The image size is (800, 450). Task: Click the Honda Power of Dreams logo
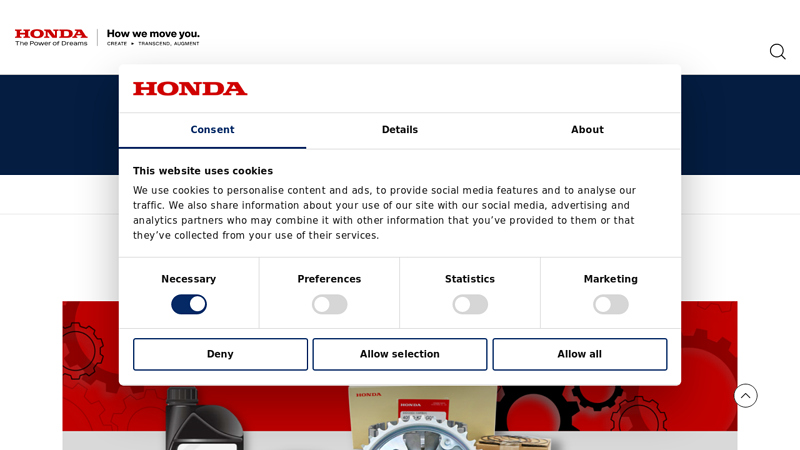click(x=51, y=37)
